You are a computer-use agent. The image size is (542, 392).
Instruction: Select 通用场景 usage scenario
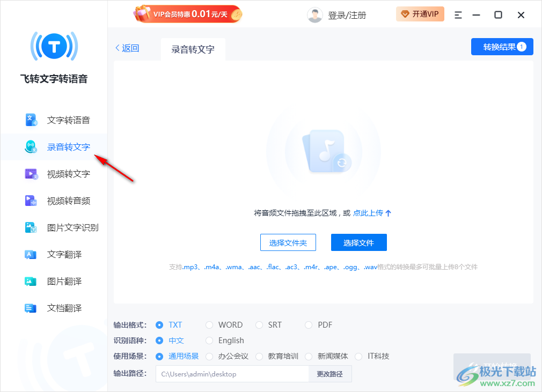point(159,356)
